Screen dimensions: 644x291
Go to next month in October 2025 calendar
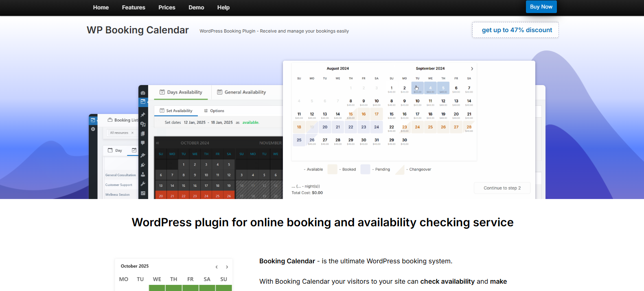[227, 267]
